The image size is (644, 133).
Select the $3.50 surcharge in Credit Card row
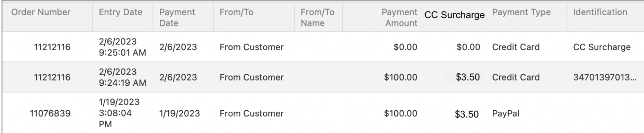pos(468,77)
